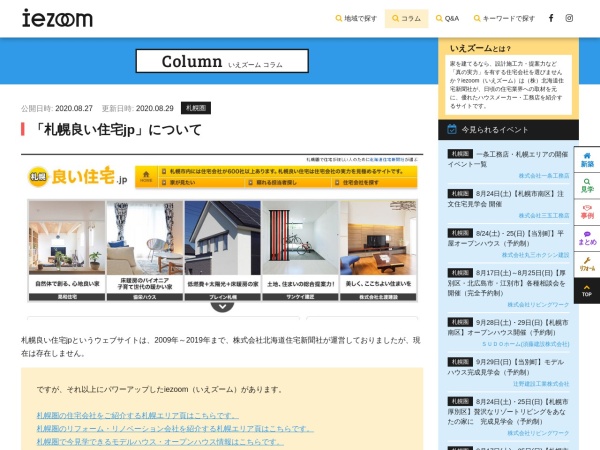Click 今見られるイベント header bar
Viewport: 600px width, 450px height.
[x=508, y=129]
